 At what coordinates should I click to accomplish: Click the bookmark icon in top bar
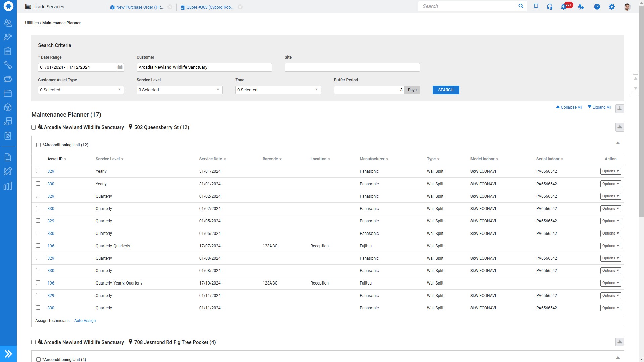536,6
